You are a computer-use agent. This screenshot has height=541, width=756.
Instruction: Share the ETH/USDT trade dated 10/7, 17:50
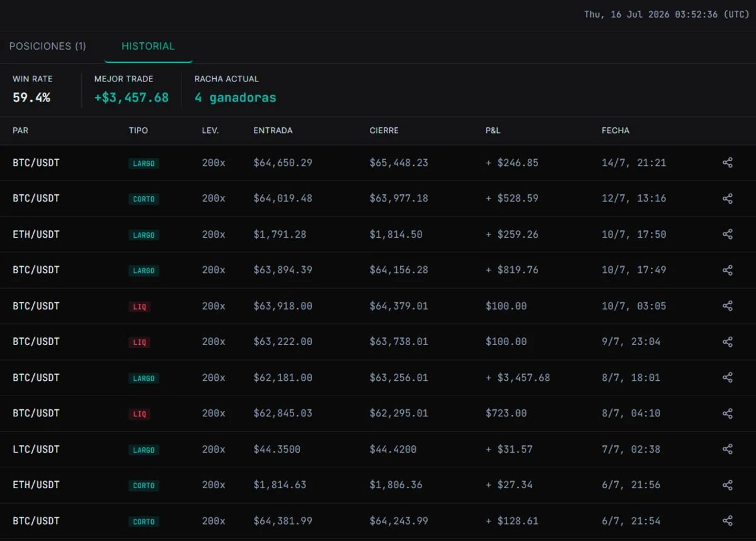click(x=728, y=235)
